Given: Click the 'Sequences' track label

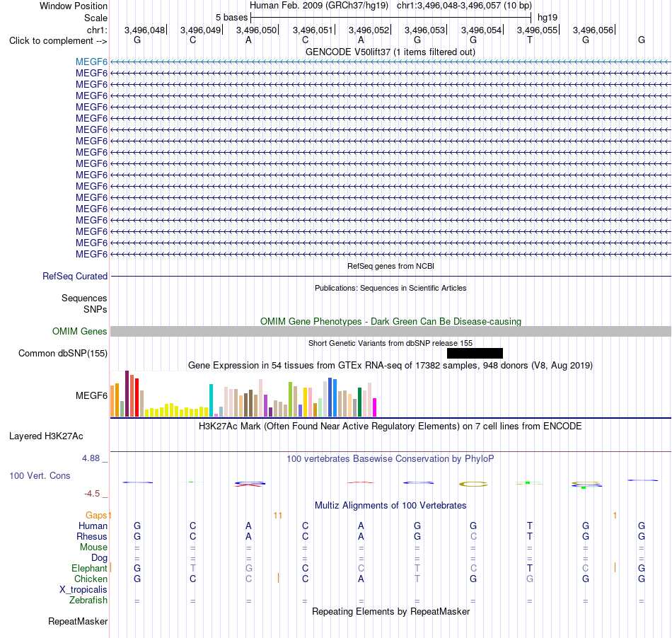Looking at the screenshot, I should coord(84,298).
